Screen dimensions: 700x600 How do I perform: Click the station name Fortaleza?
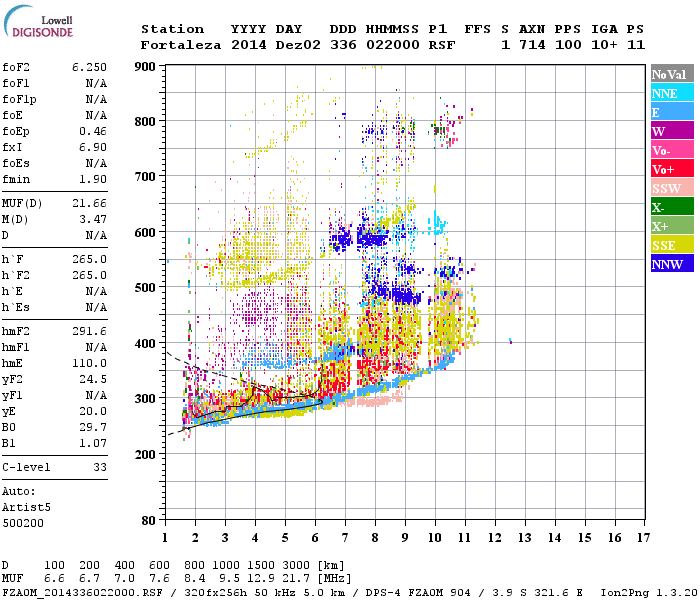(x=181, y=45)
